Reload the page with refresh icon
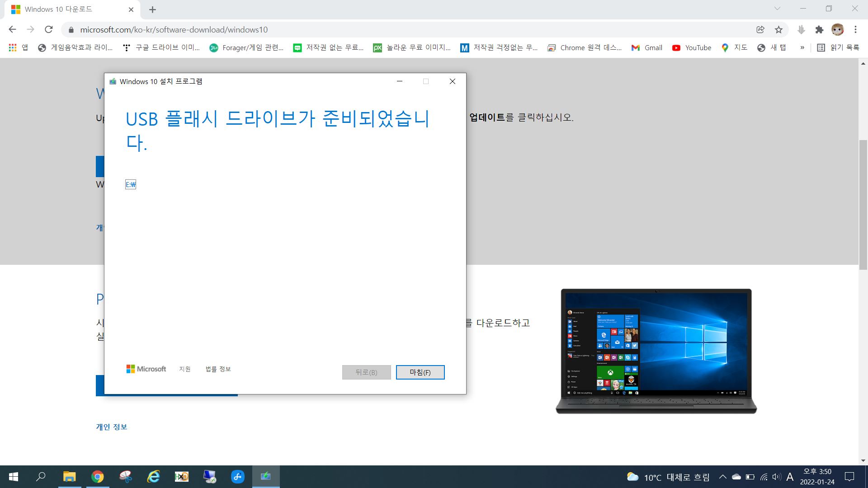 click(x=49, y=29)
